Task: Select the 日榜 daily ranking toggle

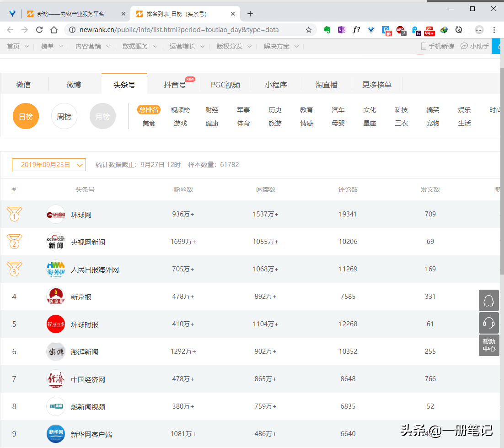Action: (26, 116)
